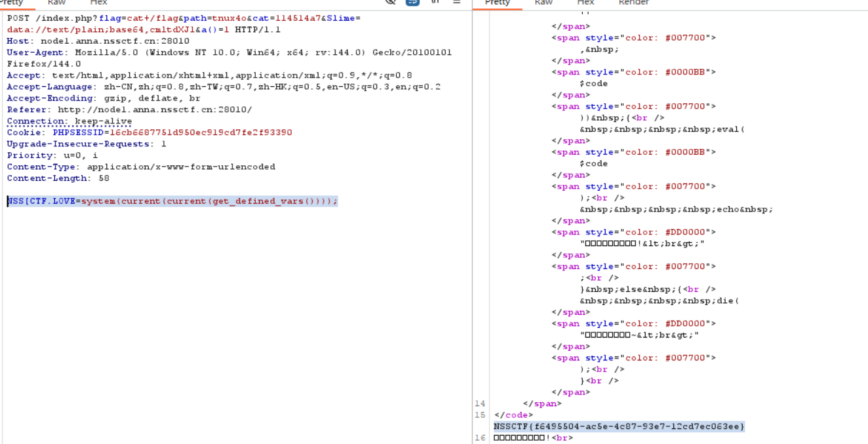Click the die( line in response

click(659, 301)
